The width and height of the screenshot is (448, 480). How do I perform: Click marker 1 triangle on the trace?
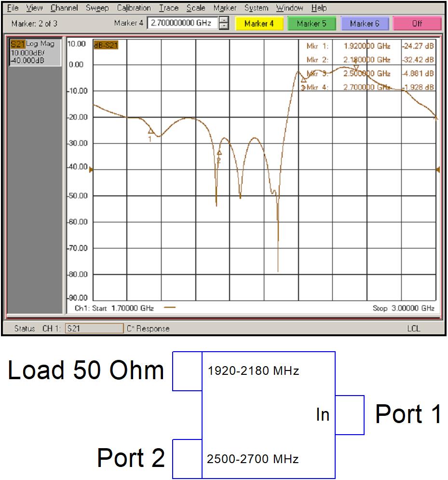pyautogui.click(x=149, y=131)
